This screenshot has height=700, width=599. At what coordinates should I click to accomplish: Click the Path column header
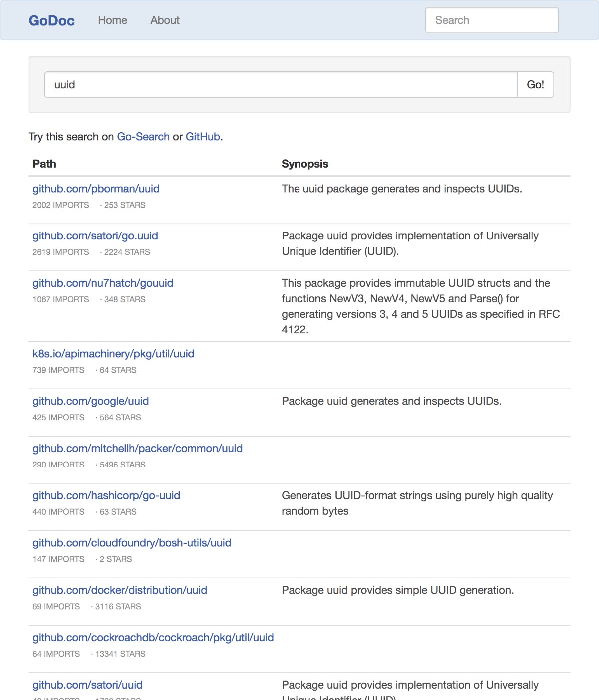coord(44,164)
